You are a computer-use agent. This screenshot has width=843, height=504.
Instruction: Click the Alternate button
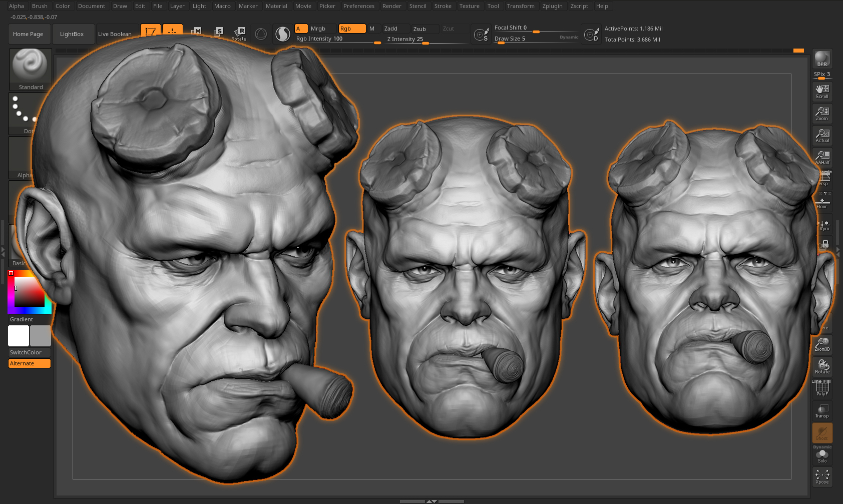pyautogui.click(x=30, y=363)
